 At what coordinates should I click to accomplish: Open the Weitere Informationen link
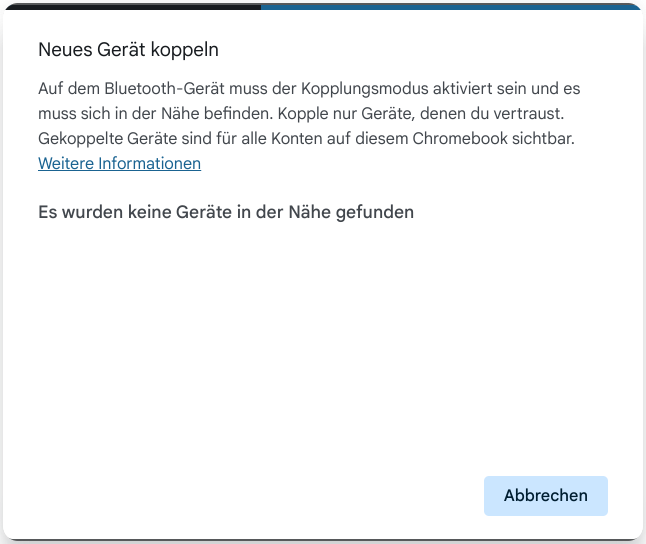click(x=119, y=164)
